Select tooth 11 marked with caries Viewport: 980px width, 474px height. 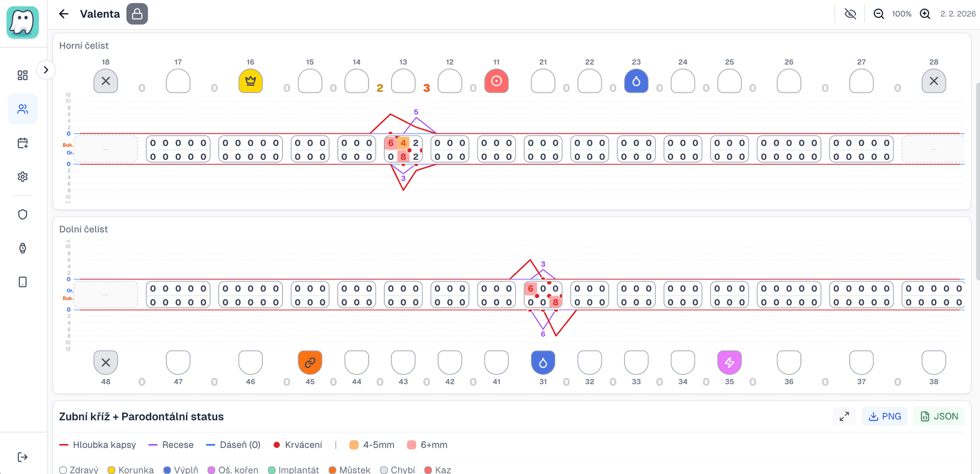[496, 81]
